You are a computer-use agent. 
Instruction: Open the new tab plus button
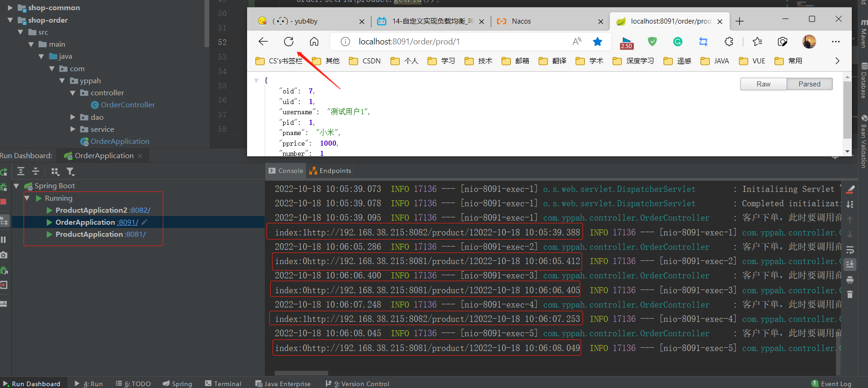pos(739,21)
